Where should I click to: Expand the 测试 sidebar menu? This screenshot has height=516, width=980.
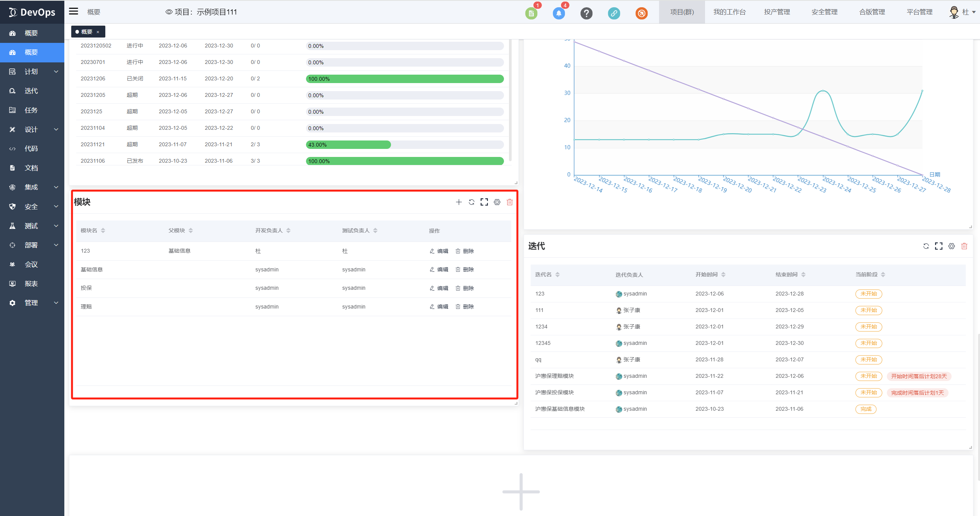[32, 226]
